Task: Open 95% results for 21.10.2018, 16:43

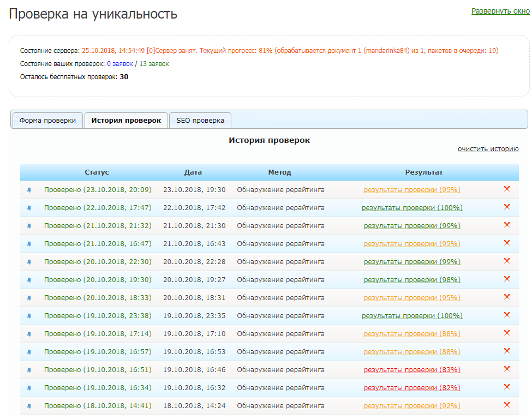Action: (412, 243)
